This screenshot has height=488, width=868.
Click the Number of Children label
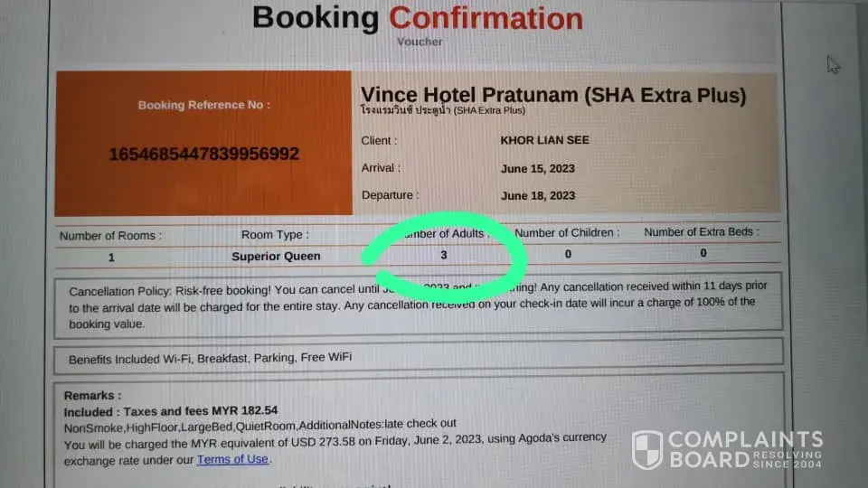(x=567, y=233)
